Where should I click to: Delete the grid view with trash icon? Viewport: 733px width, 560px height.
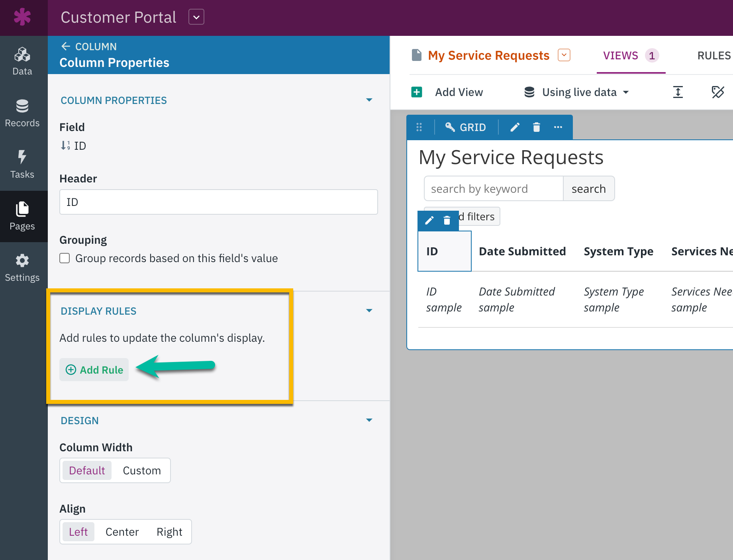(x=536, y=127)
